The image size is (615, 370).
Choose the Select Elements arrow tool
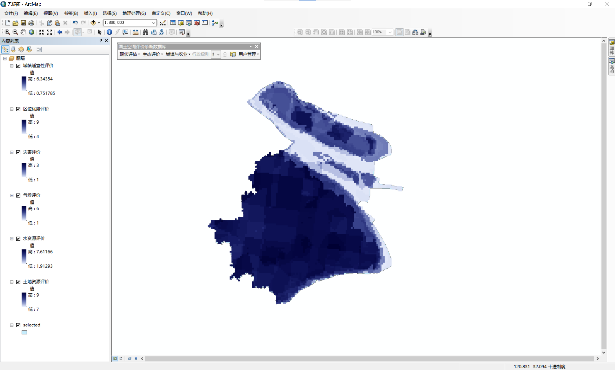click(x=100, y=32)
